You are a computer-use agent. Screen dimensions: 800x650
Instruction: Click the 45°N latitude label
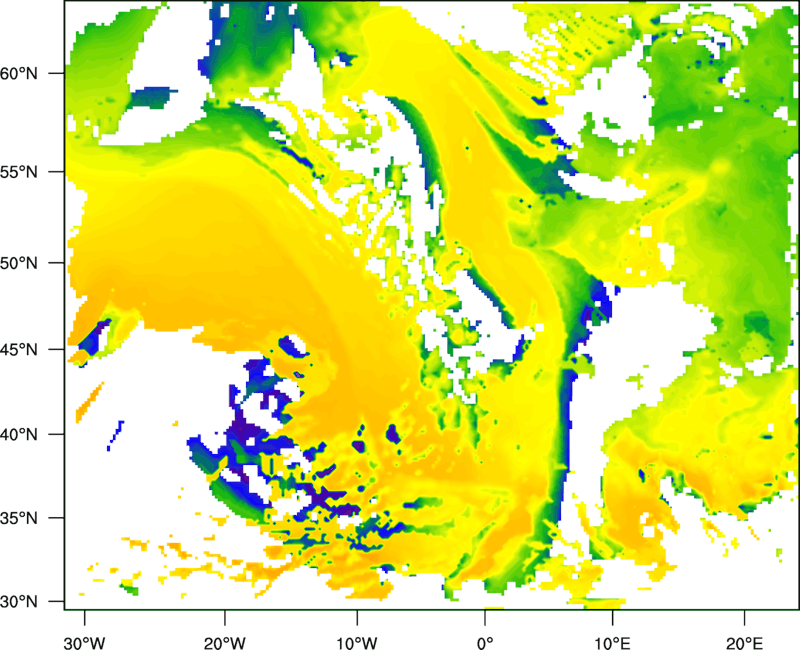pos(19,349)
